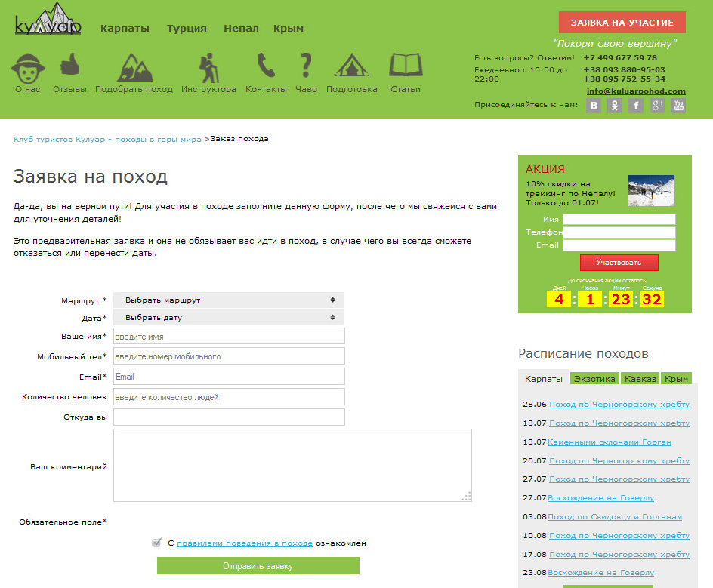Open the О нас face icon
The height and width of the screenshot is (588, 713).
(x=27, y=67)
